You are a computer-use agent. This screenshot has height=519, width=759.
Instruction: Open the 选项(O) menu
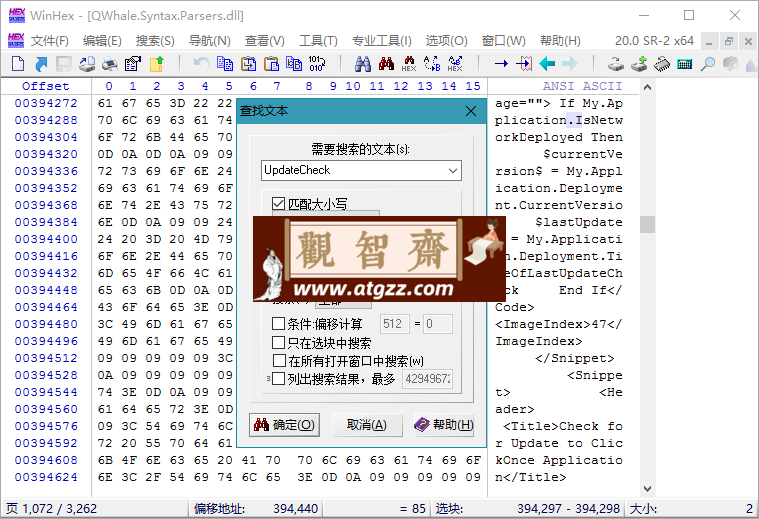pos(446,41)
